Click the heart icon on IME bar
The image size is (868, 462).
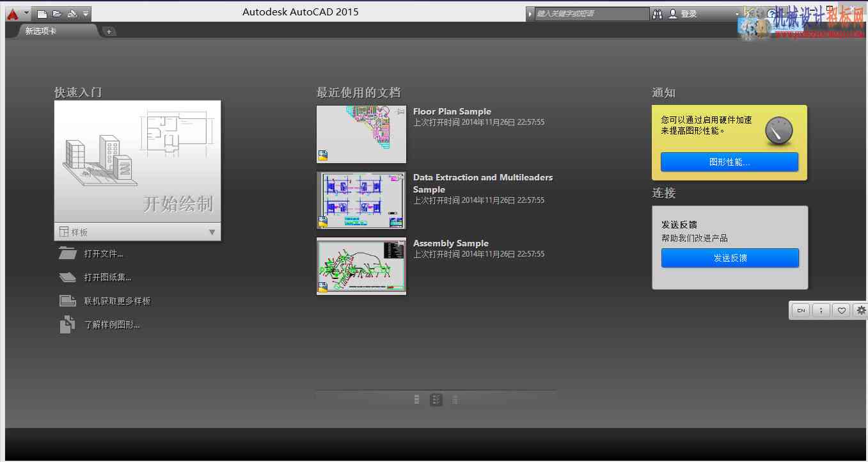[842, 310]
